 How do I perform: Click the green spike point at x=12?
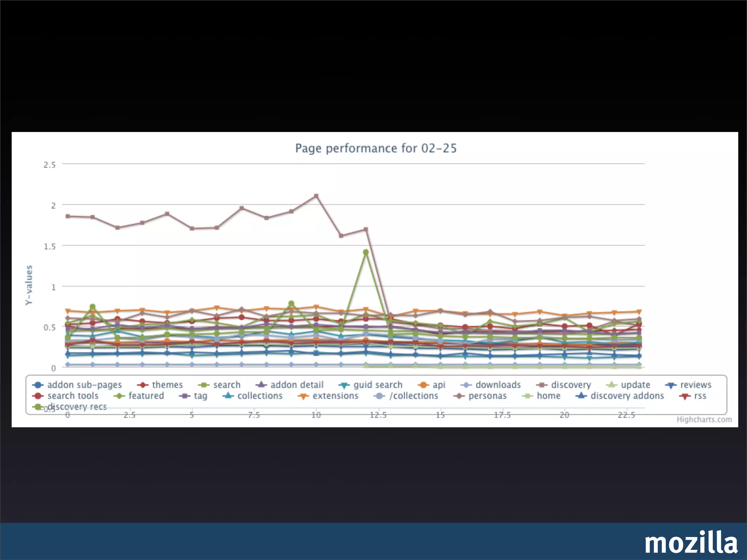point(366,252)
